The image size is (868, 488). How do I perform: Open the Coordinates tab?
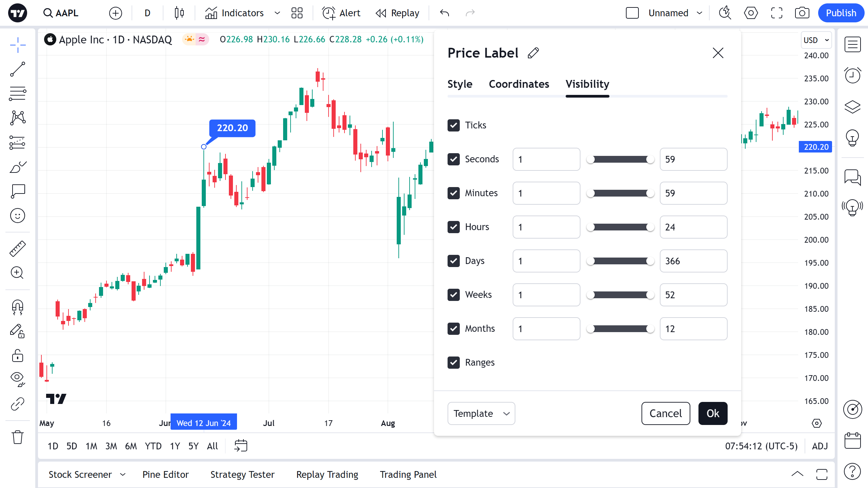click(519, 84)
